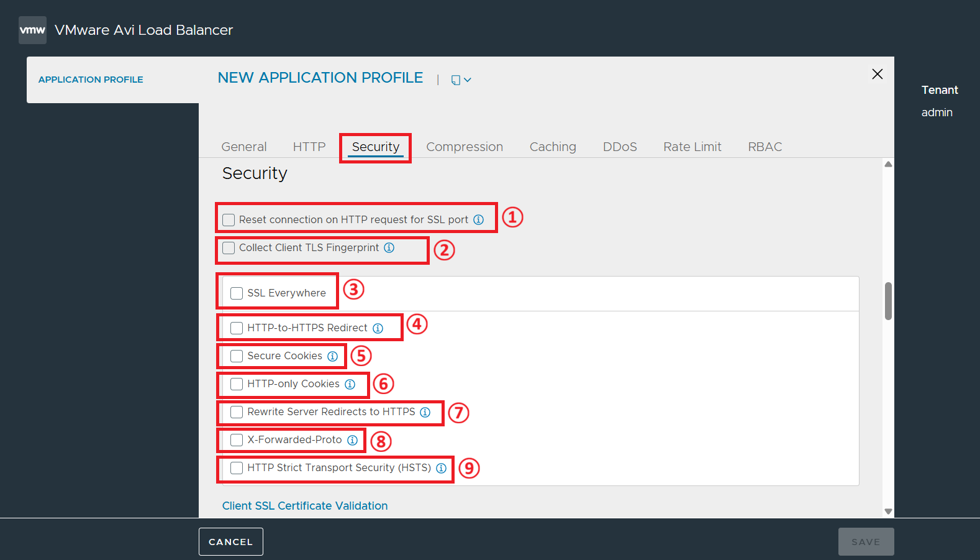Click info icon beside HTTP-only Cookies
Image resolution: width=980 pixels, height=560 pixels.
tap(350, 384)
